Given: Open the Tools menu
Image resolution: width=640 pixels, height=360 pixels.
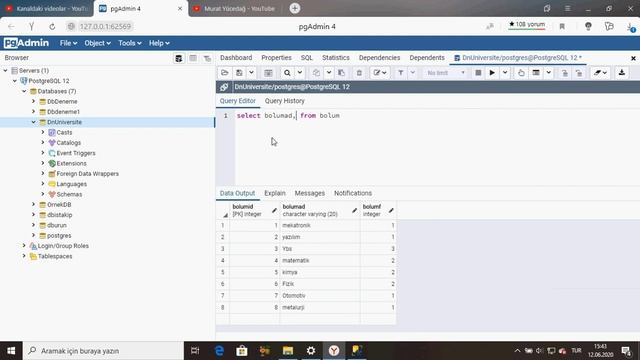Looking at the screenshot, I should pyautogui.click(x=130, y=43).
